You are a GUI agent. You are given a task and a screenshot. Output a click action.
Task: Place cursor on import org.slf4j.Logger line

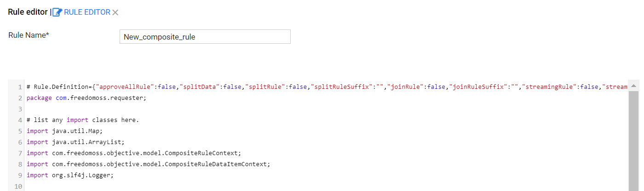tap(70, 175)
